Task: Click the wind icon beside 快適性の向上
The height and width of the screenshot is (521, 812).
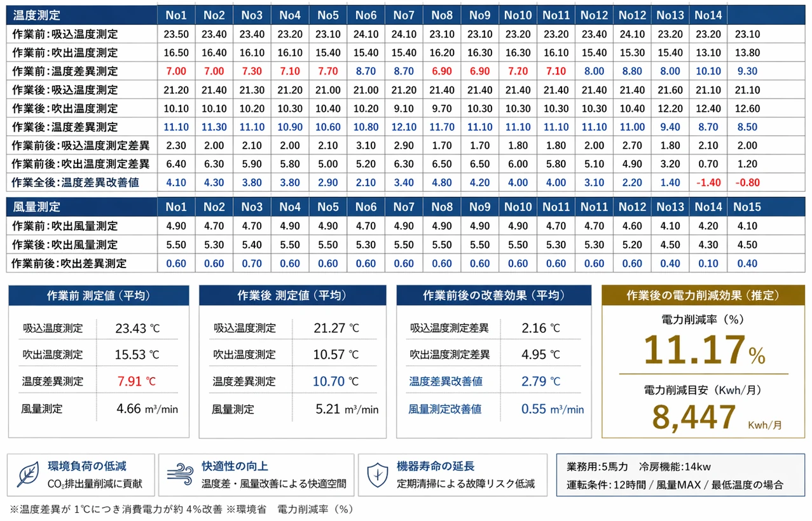Action: coord(179,475)
